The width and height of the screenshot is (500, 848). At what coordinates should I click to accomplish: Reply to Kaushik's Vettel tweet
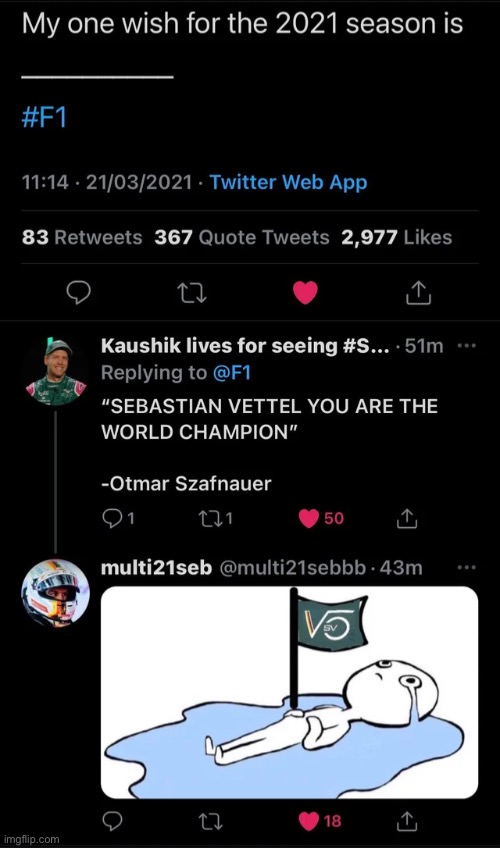click(118, 519)
